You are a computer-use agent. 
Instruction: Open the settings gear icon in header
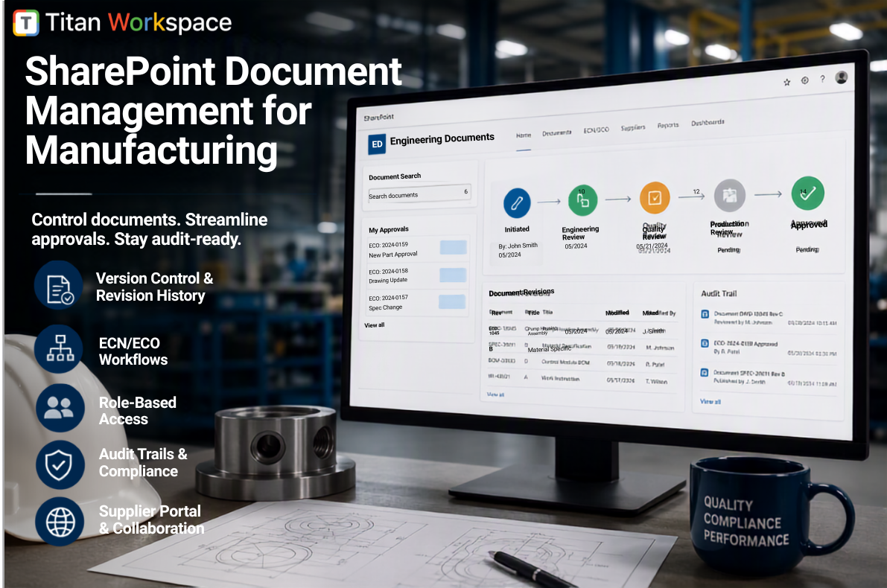pyautogui.click(x=804, y=80)
